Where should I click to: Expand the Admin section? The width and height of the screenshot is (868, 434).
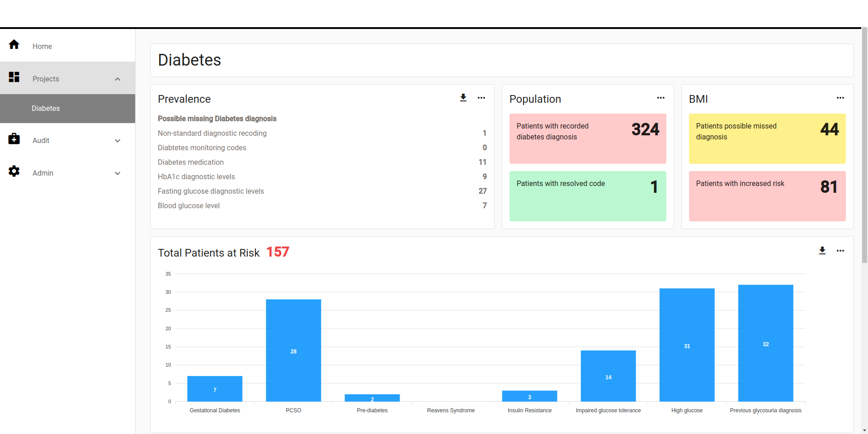[x=118, y=173]
